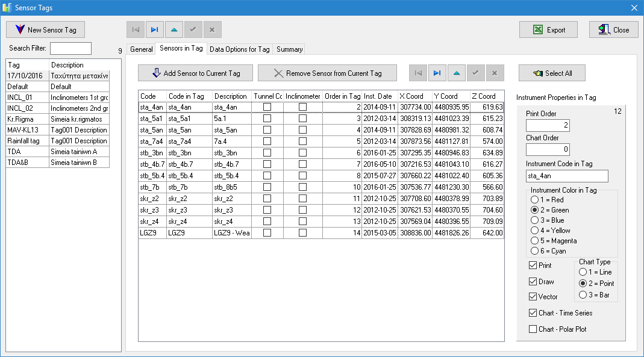Toggle Tunnel checkbox for sta_4an row
The height and width of the screenshot is (357, 644).
[x=267, y=107]
